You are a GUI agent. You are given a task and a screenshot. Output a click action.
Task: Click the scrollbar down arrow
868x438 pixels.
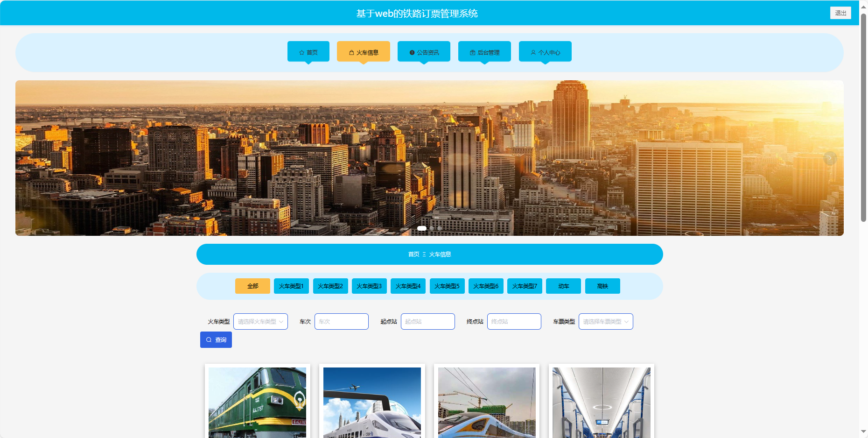coord(863,432)
